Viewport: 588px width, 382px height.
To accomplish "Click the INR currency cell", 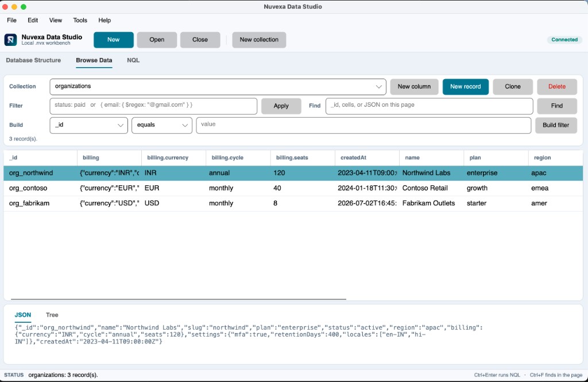I will coord(174,173).
